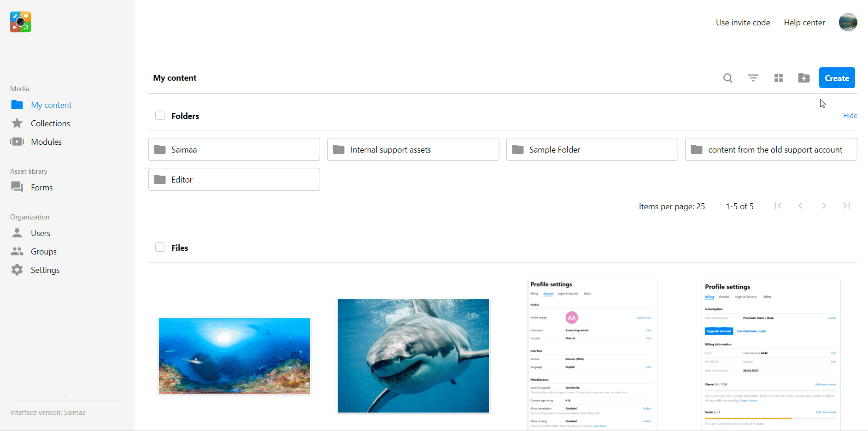Click the Groups people icon
868x431 pixels.
[x=17, y=251]
